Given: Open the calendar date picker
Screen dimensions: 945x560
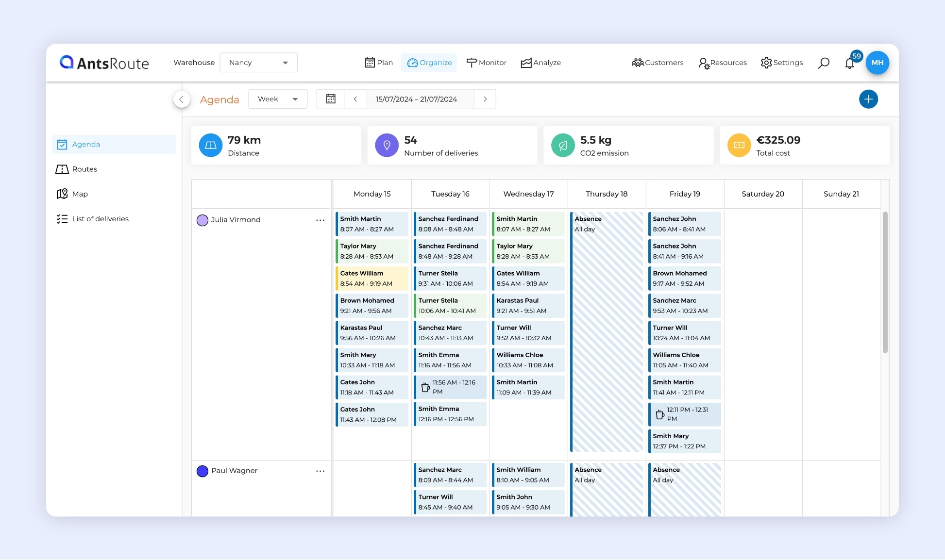Looking at the screenshot, I should coord(331,99).
